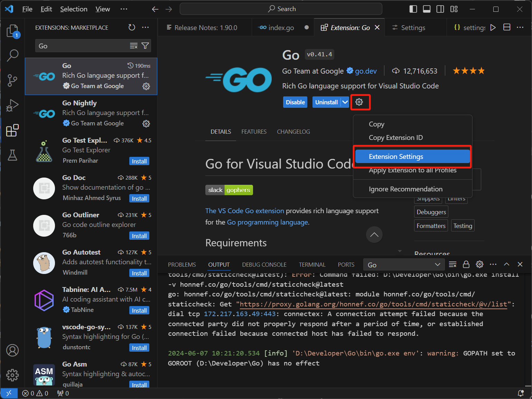This screenshot has height=399, width=532.
Task: Clear the output panel
Action: tap(452, 265)
